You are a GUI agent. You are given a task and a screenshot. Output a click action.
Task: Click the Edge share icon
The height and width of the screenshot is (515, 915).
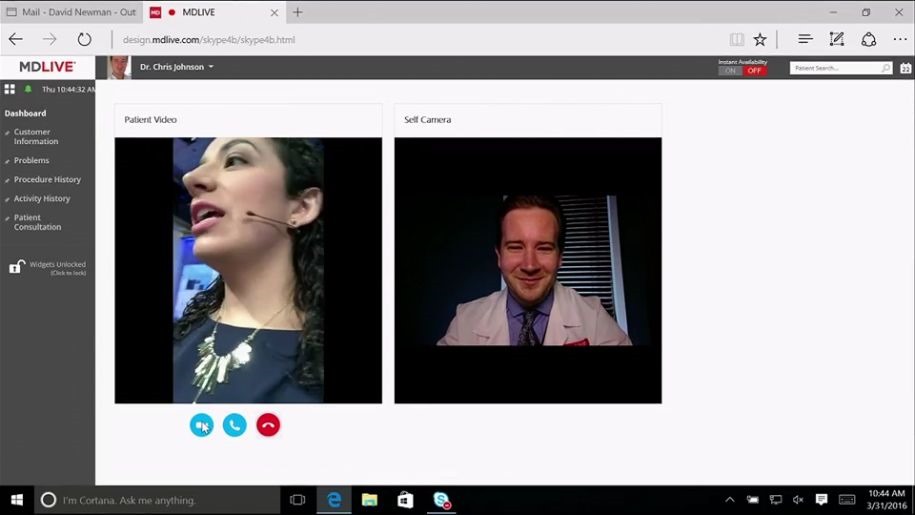point(868,39)
